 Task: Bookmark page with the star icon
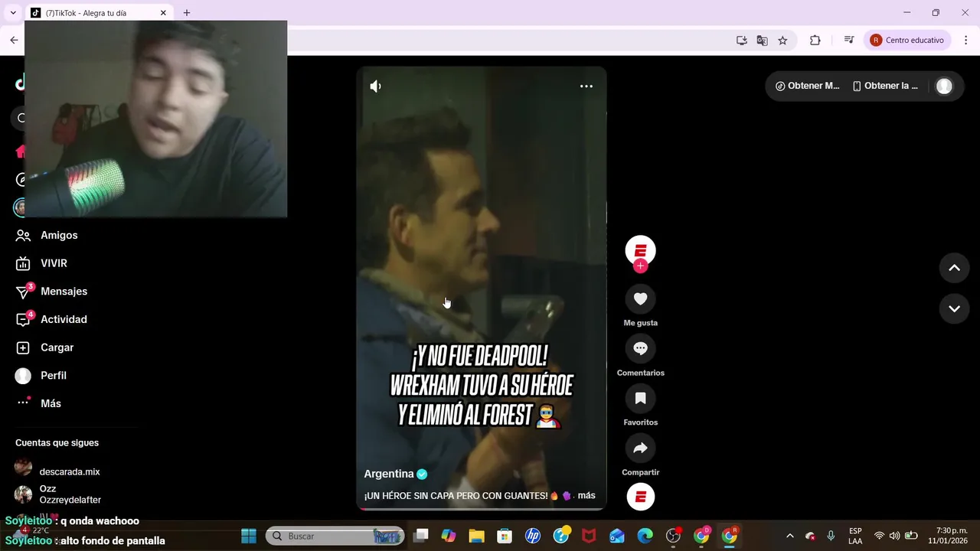click(x=782, y=41)
